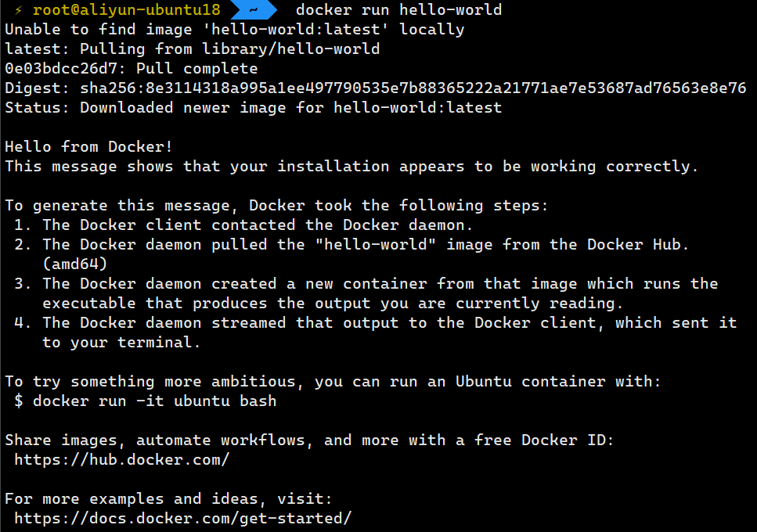Click the 'Hello from Docker!' line

(88, 146)
